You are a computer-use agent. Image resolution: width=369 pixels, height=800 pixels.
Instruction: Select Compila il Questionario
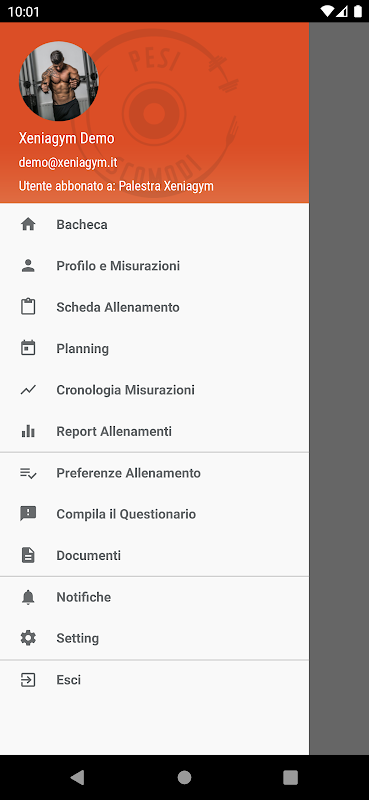154,514
